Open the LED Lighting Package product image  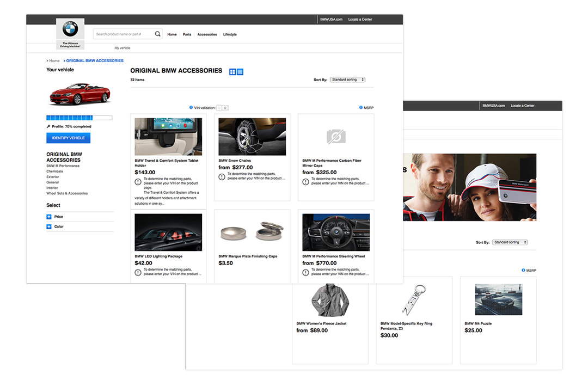coord(168,232)
